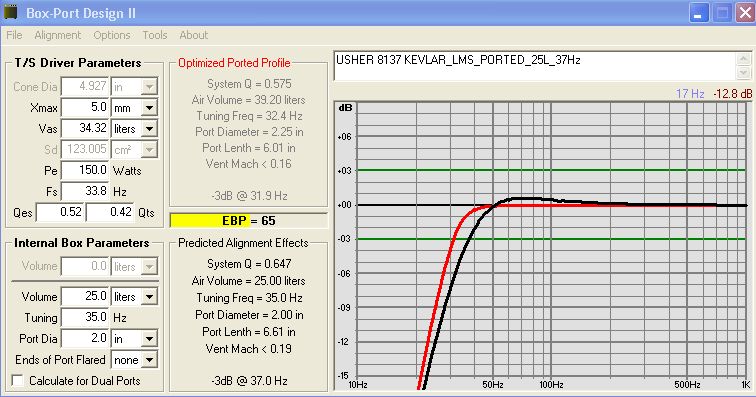Open the Options menu
756x397 pixels.
click(x=111, y=35)
